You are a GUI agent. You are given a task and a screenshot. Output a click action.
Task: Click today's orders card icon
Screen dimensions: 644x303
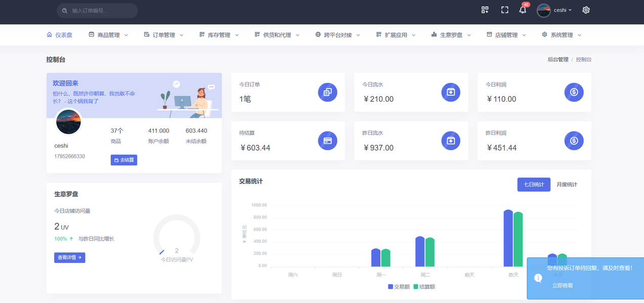[327, 92]
